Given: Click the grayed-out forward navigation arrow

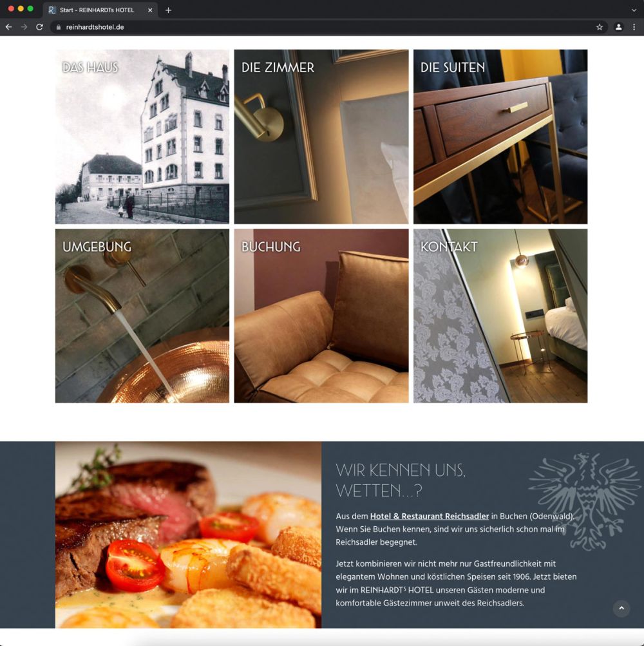Looking at the screenshot, I should pyautogui.click(x=24, y=27).
